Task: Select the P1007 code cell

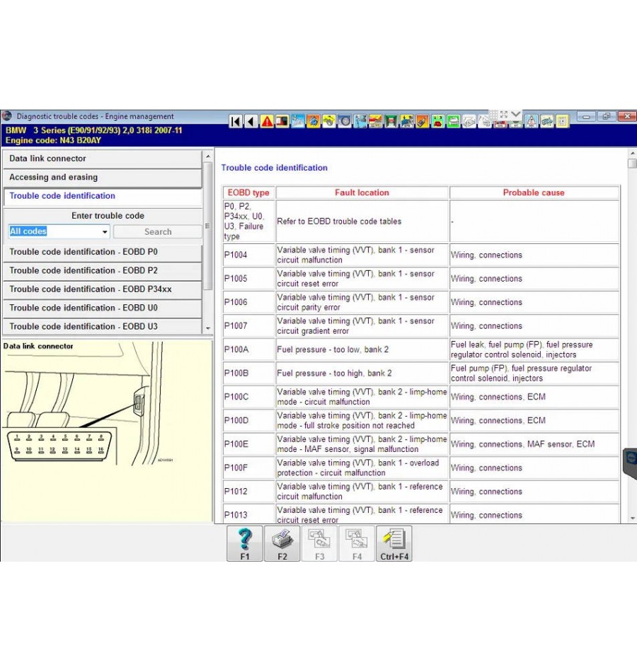Action: click(249, 325)
